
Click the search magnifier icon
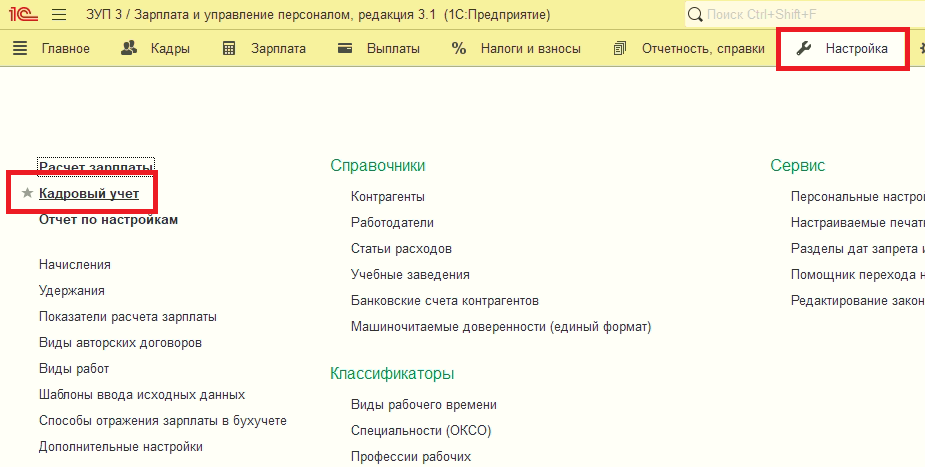pyautogui.click(x=696, y=15)
